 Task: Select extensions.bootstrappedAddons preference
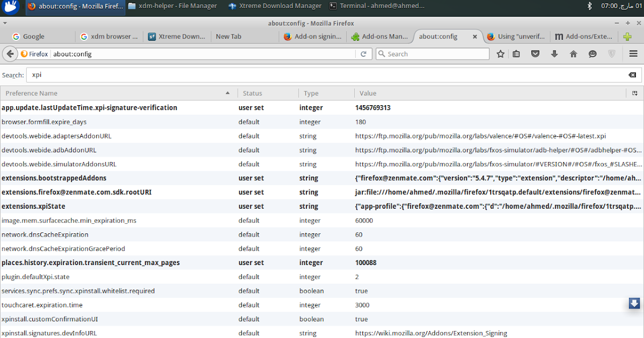322,178
